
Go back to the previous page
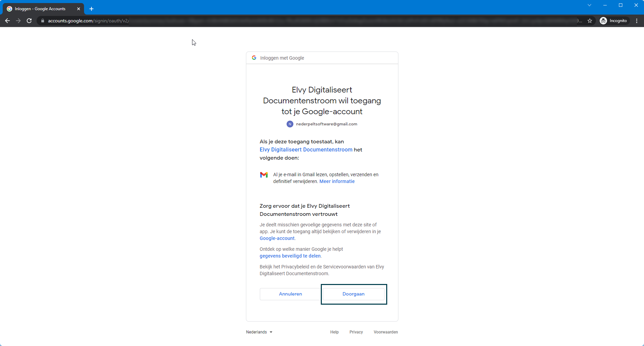[7, 21]
